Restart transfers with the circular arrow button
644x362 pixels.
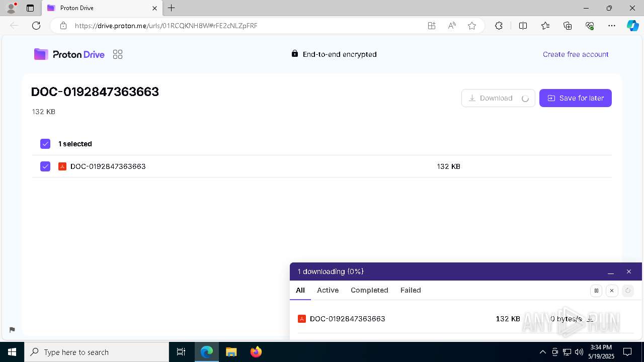coord(627,291)
